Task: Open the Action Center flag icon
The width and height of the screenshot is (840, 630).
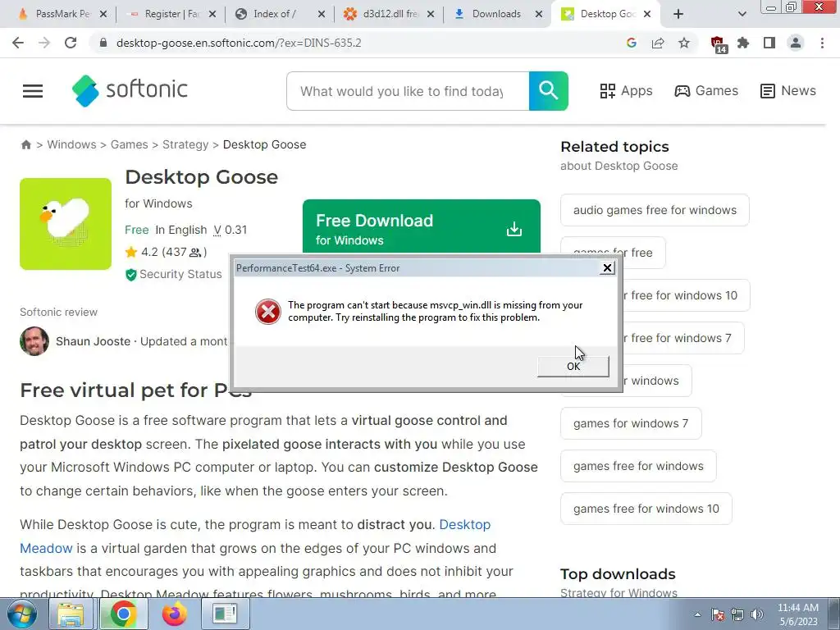Action: [x=718, y=614]
